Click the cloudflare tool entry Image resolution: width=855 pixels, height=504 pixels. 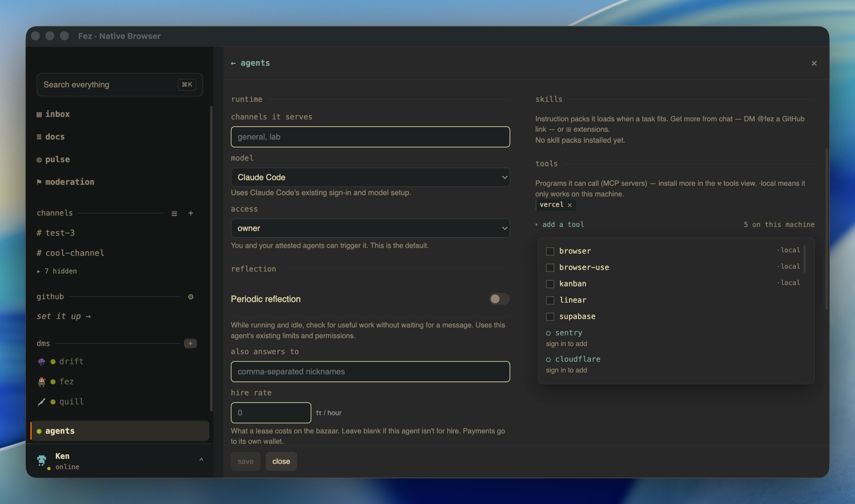[578, 359]
